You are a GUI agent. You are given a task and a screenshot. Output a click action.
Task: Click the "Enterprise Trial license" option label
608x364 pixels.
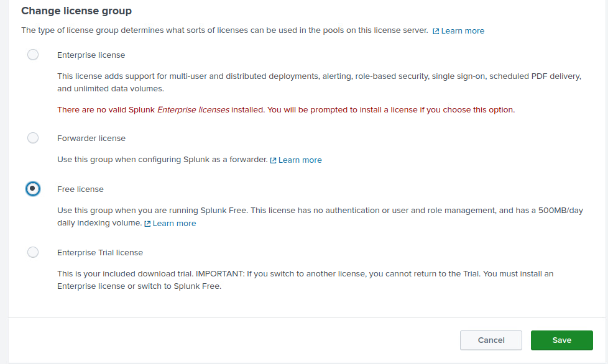[100, 253]
